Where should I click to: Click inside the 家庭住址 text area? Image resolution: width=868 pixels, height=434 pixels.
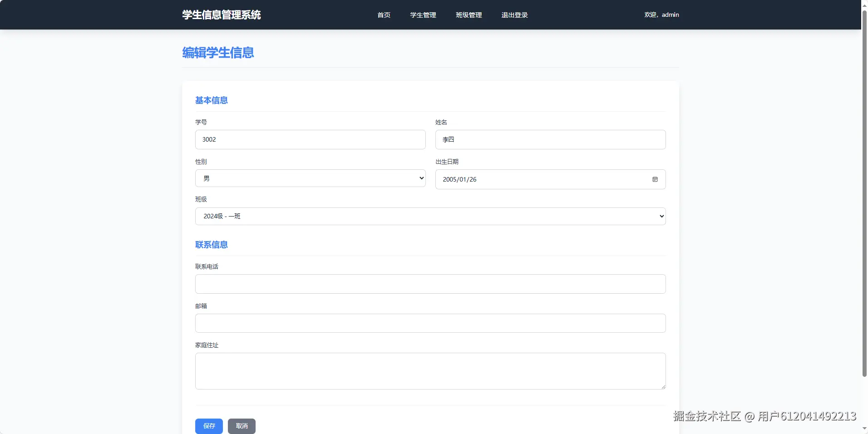pyautogui.click(x=430, y=371)
